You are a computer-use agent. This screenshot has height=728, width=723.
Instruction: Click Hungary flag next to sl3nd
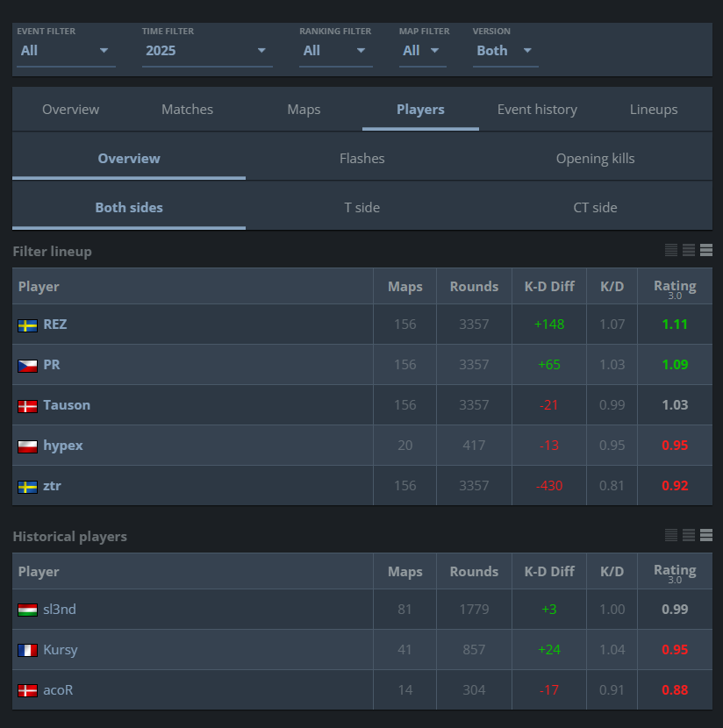tap(27, 610)
